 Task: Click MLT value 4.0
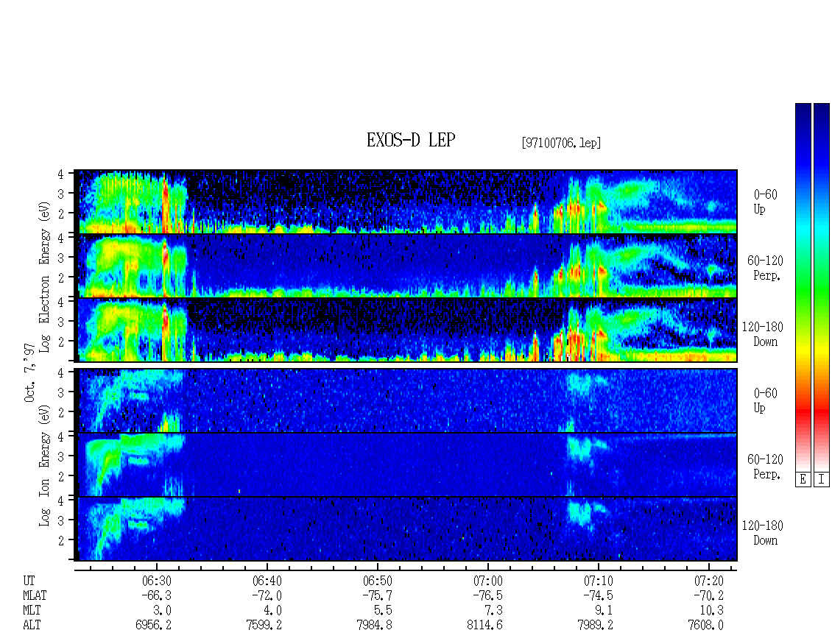coord(273,611)
